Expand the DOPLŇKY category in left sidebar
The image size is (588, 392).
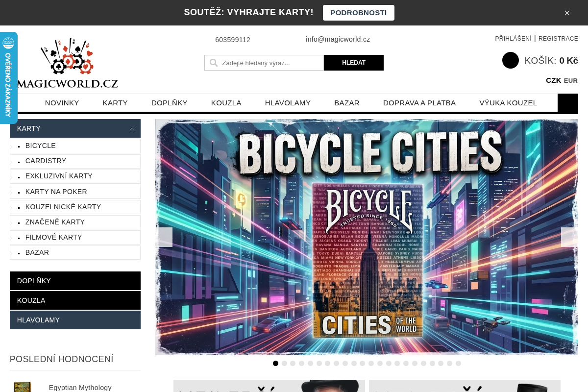click(75, 281)
